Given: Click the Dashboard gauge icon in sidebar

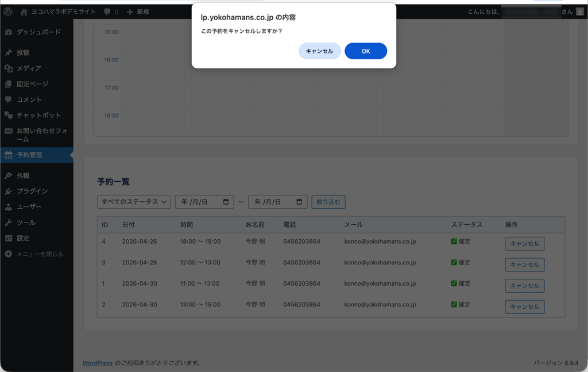Looking at the screenshot, I should pos(9,32).
